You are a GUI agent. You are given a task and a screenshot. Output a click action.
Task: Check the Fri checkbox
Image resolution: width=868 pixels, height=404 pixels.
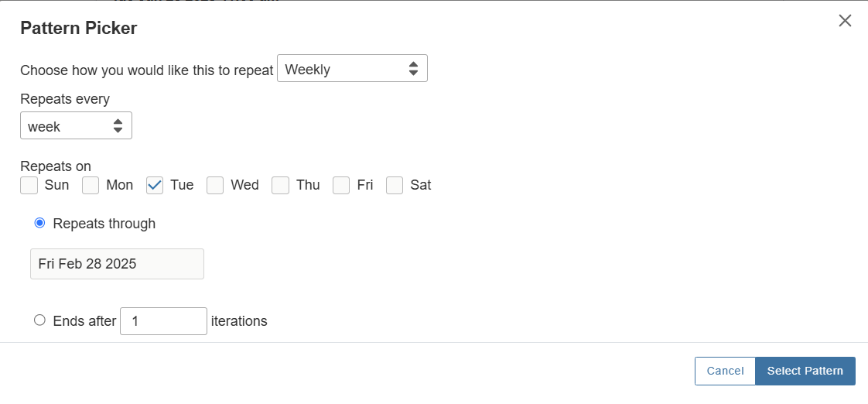[x=341, y=186]
